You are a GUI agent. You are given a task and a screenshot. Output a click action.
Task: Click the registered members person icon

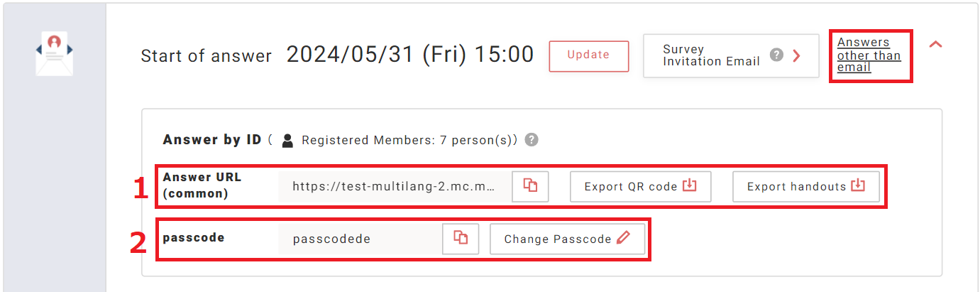pyautogui.click(x=287, y=141)
